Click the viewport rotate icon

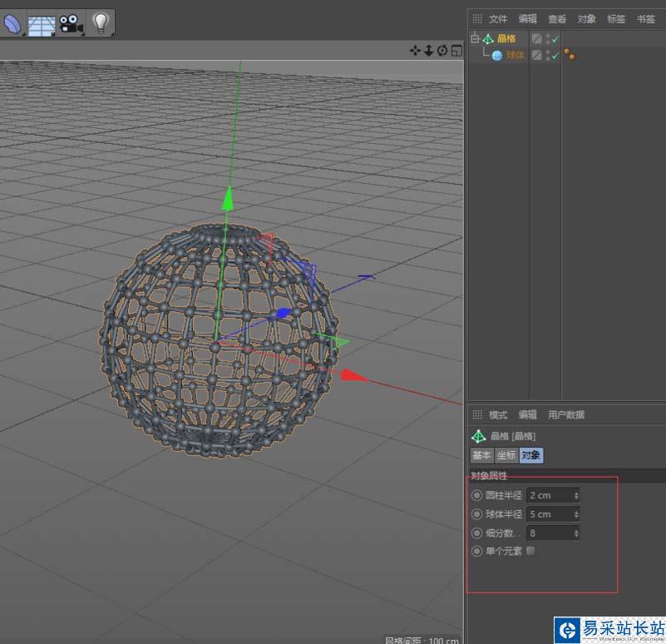pos(442,51)
